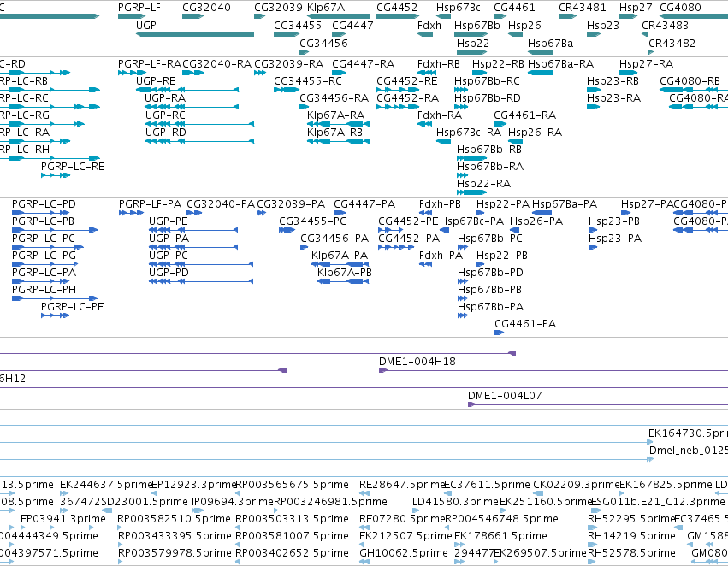This screenshot has width=728, height=566.
Task: Select the CR43482 gene label
Action: (x=672, y=43)
